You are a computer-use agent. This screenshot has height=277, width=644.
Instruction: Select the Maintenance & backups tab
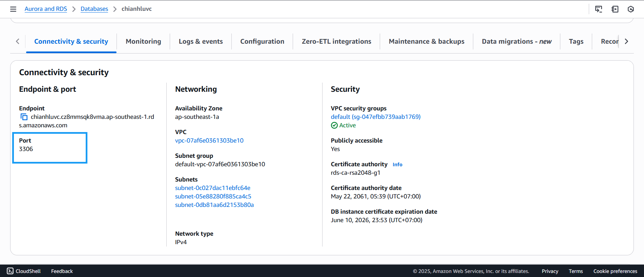click(427, 41)
